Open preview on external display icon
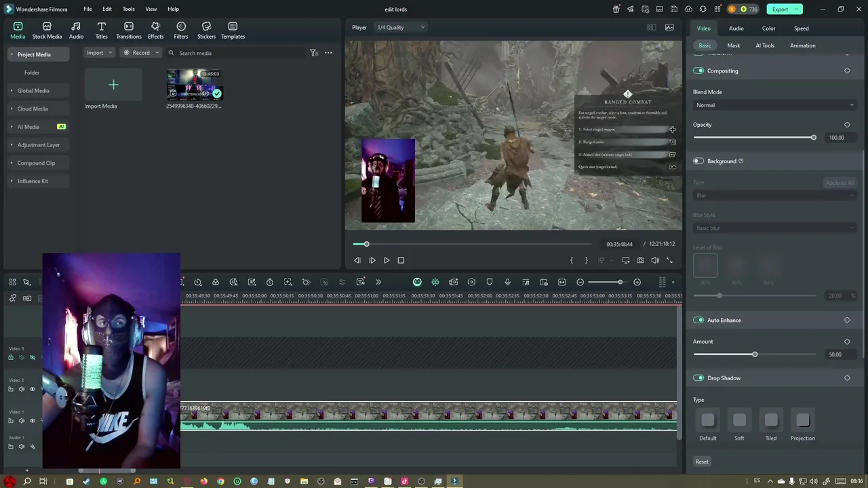The width and height of the screenshot is (868, 488). [625, 260]
